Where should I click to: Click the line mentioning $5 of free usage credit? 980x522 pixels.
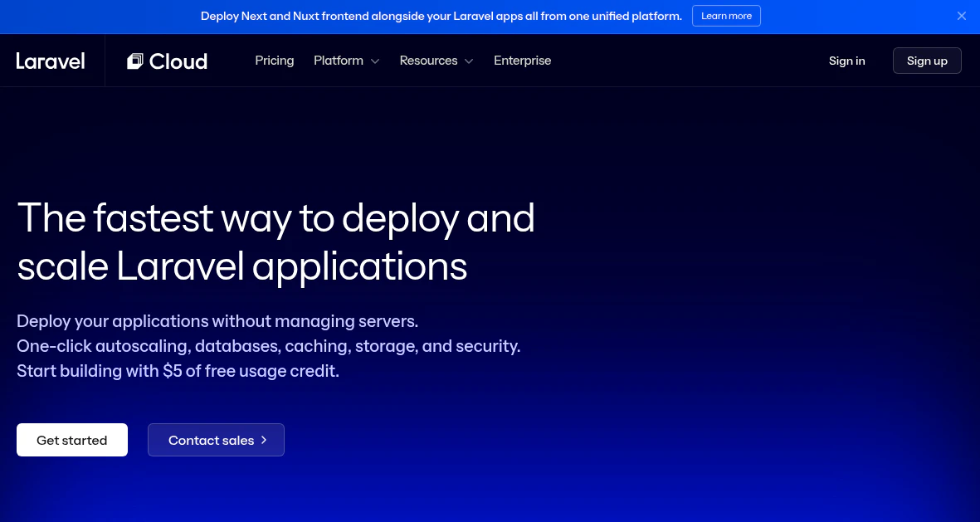[178, 371]
